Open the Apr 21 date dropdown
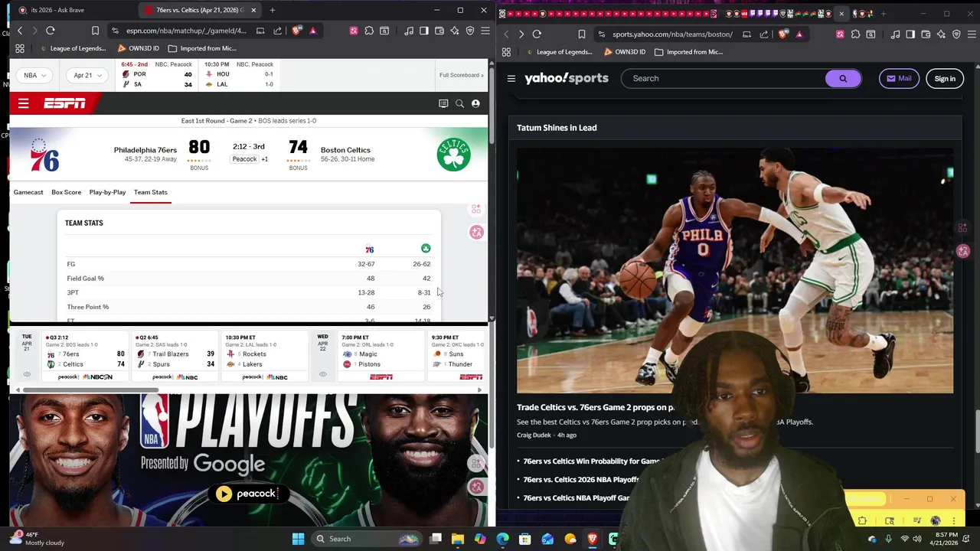Screen dimensions: 980x551 [87, 75]
